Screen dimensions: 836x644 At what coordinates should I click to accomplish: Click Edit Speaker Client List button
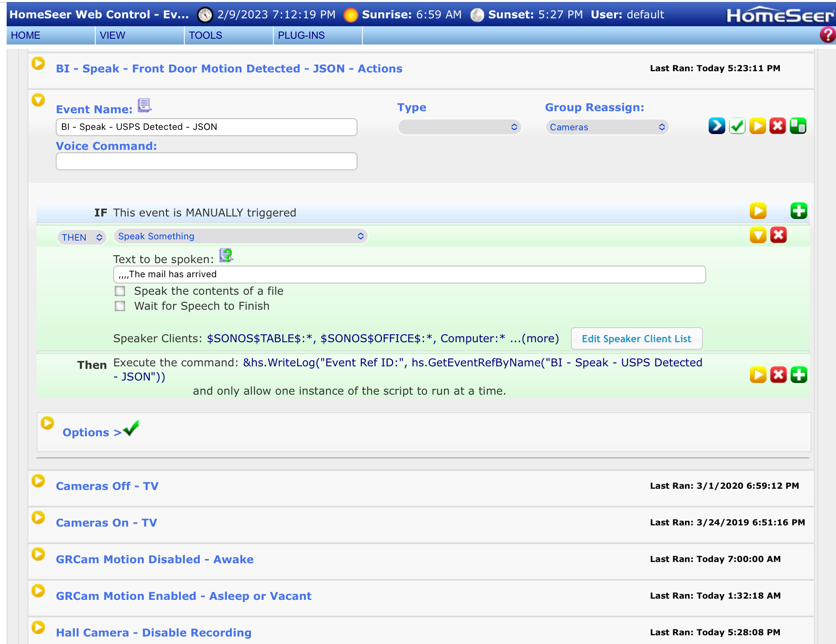636,339
